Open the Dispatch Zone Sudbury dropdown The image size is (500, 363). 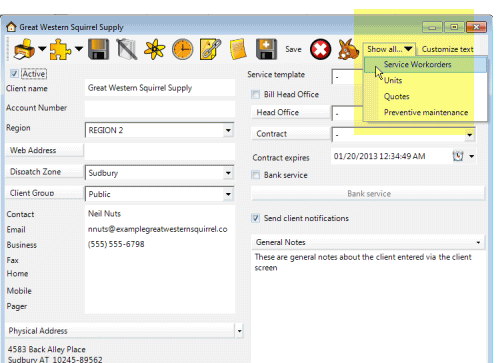click(228, 173)
